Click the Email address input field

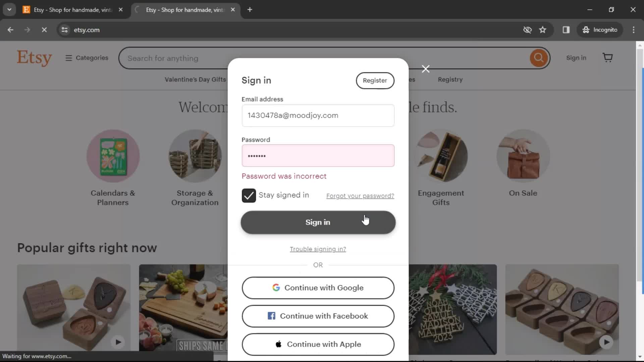pyautogui.click(x=318, y=115)
